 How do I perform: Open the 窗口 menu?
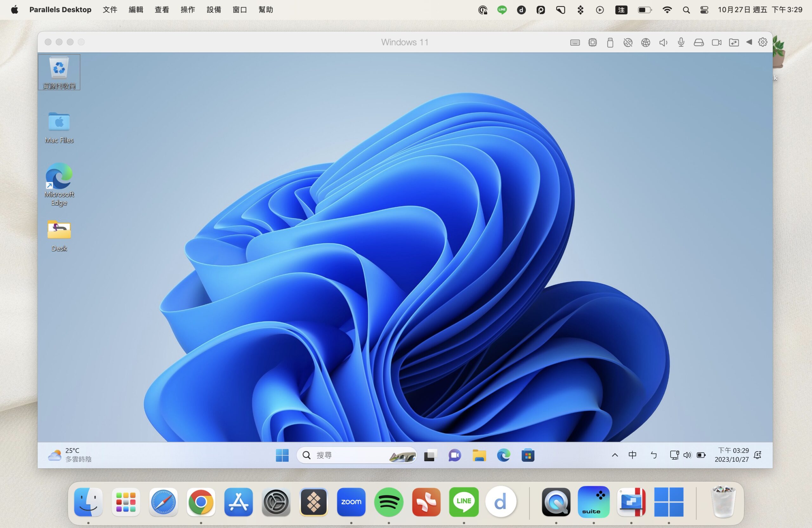click(x=239, y=10)
